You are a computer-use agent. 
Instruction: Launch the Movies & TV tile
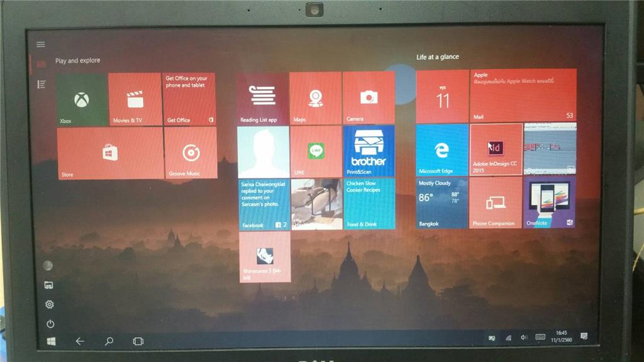pos(135,99)
